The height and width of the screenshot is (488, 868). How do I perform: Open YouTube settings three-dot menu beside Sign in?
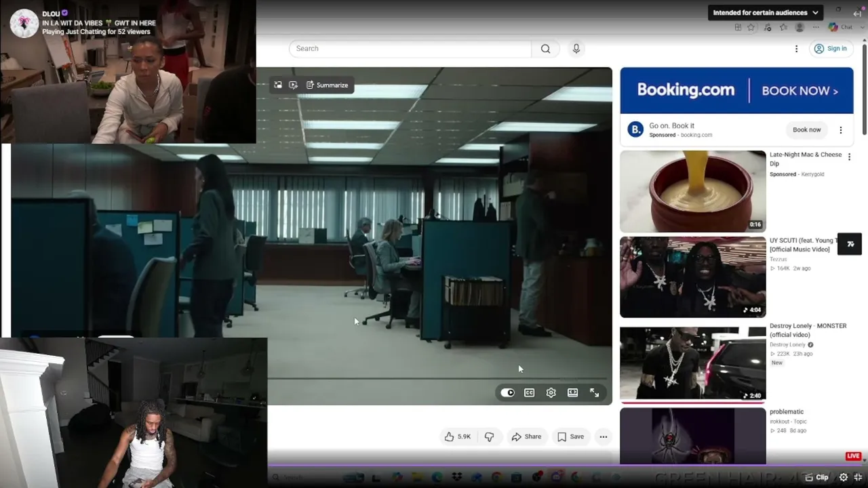(797, 49)
